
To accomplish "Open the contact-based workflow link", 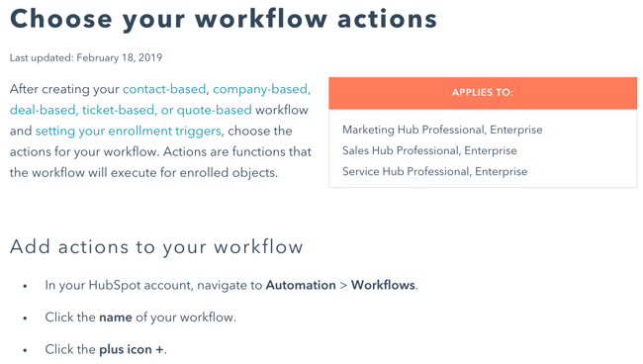I will tap(164, 89).
